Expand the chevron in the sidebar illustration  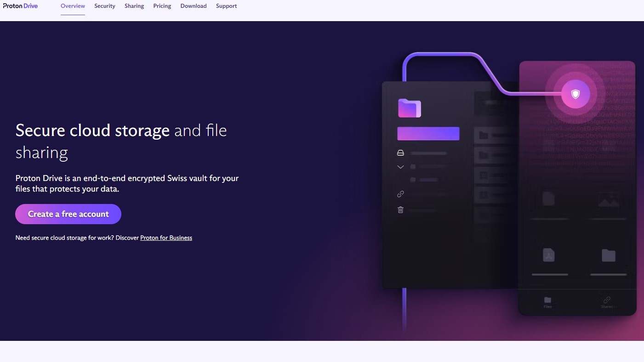400,167
